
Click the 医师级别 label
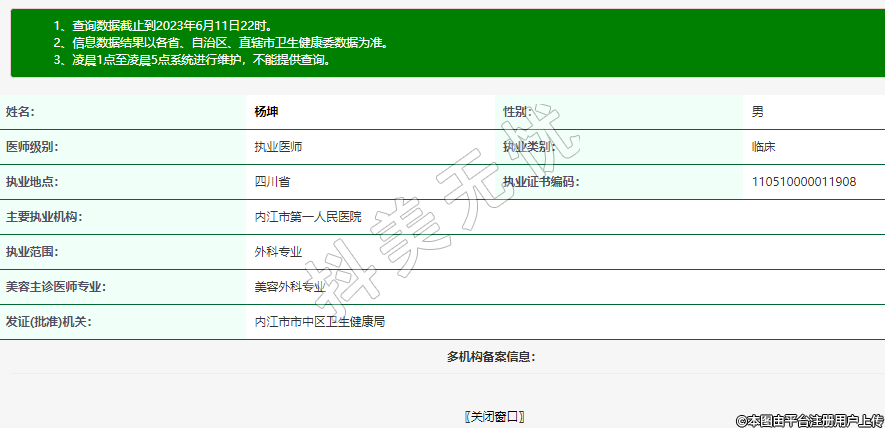[33, 147]
